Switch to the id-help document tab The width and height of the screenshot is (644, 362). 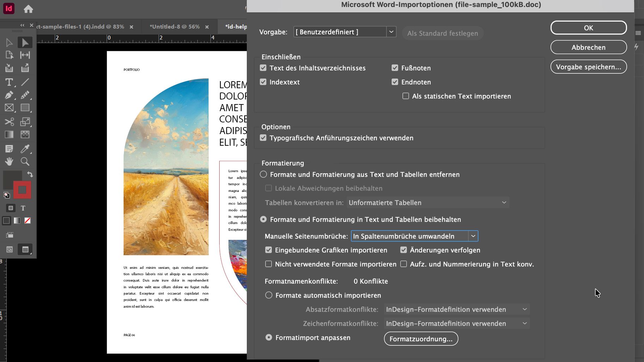click(x=236, y=26)
